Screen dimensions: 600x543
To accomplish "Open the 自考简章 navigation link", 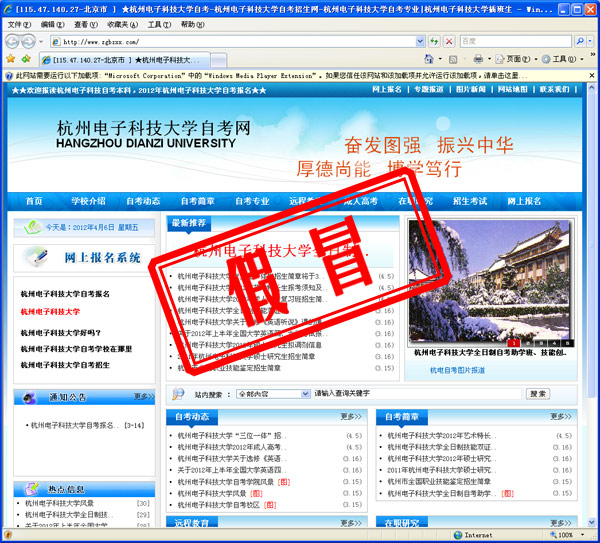I will (x=197, y=201).
